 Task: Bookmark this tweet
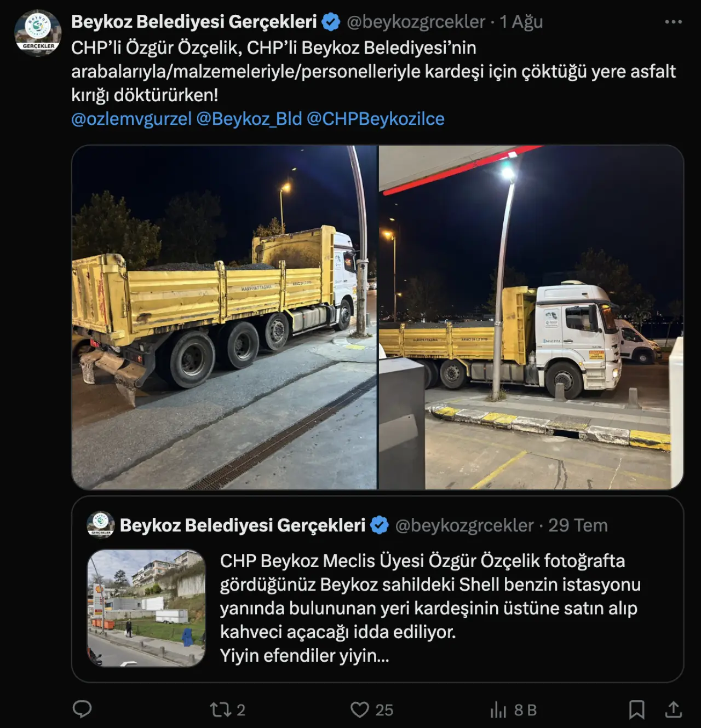[636, 710]
